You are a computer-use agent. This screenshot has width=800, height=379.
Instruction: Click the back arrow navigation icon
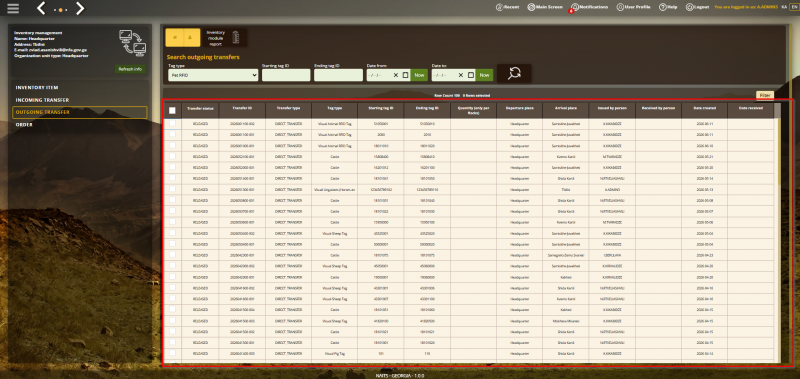[42, 8]
